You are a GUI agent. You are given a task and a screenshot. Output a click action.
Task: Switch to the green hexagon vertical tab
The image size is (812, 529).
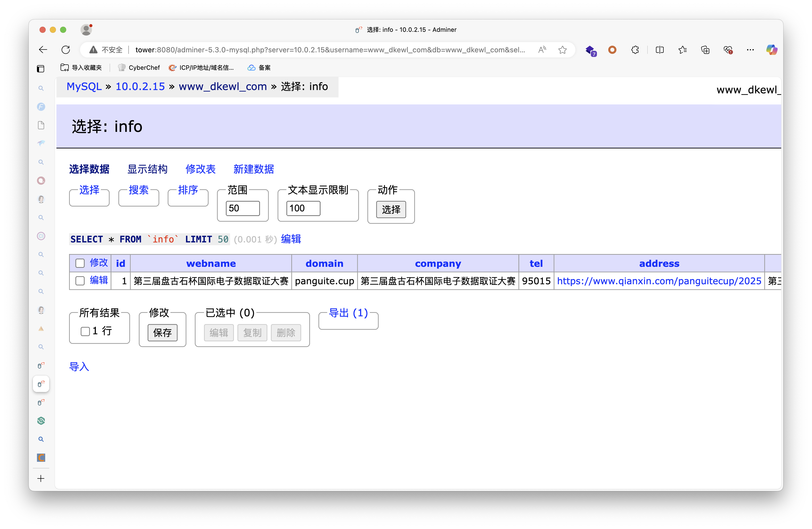(41, 420)
